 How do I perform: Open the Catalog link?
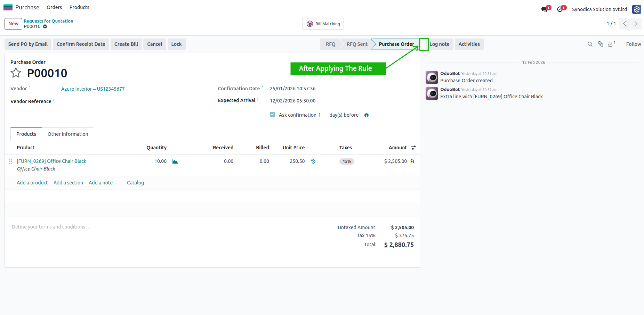[x=135, y=183]
